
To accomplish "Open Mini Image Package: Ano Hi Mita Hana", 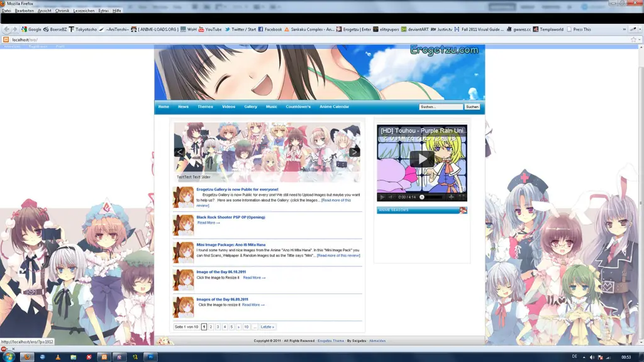I will (231, 244).
